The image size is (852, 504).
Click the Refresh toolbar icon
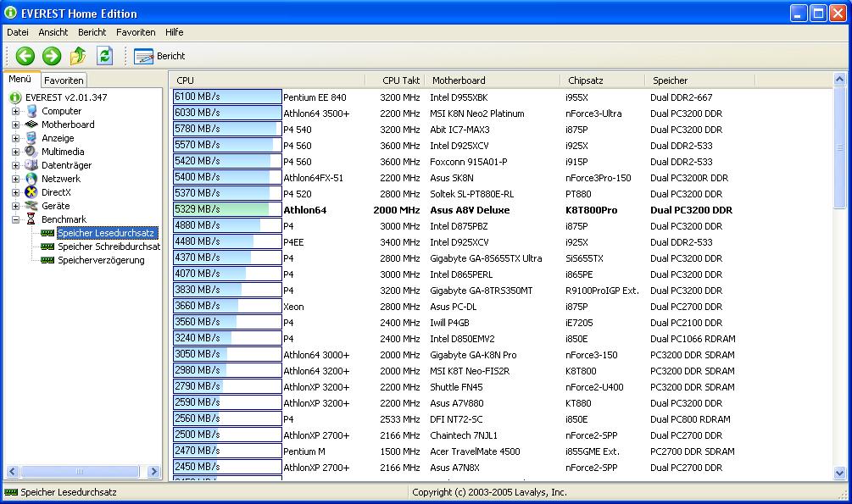[104, 55]
